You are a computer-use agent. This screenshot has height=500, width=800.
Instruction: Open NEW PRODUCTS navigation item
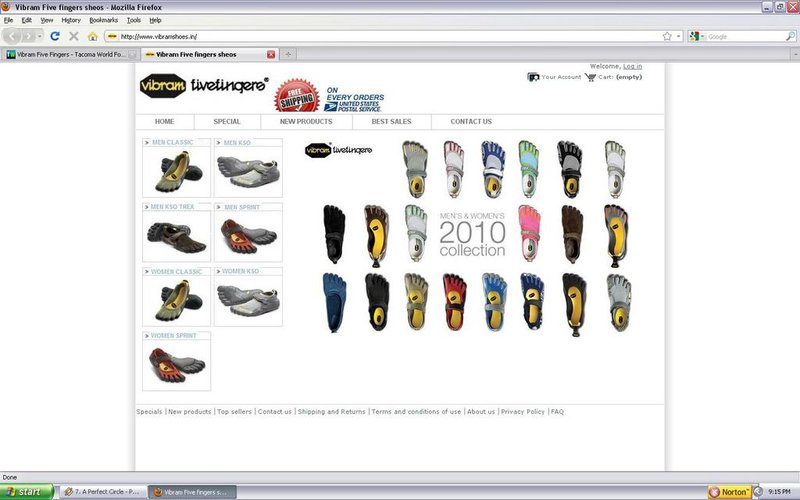pyautogui.click(x=306, y=121)
